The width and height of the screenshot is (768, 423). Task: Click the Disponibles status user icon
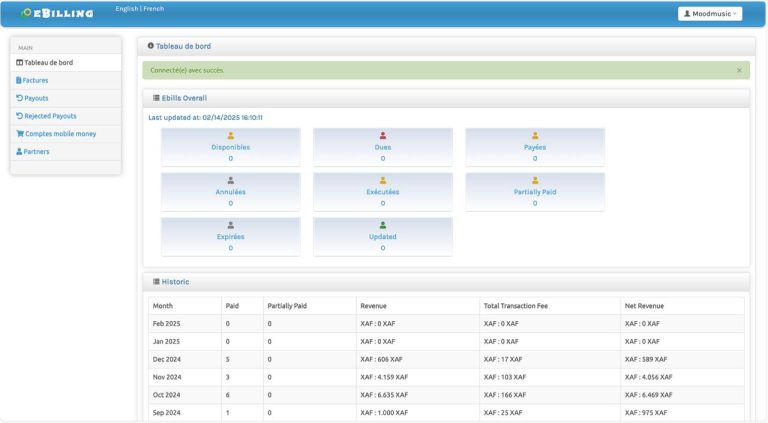pyautogui.click(x=231, y=135)
